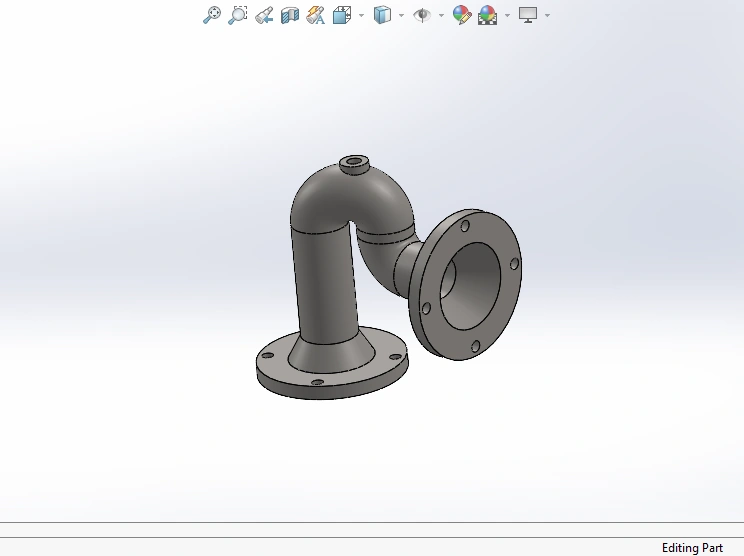This screenshot has height=556, width=744.
Task: Click the View Settings monitor icon
Action: point(528,15)
